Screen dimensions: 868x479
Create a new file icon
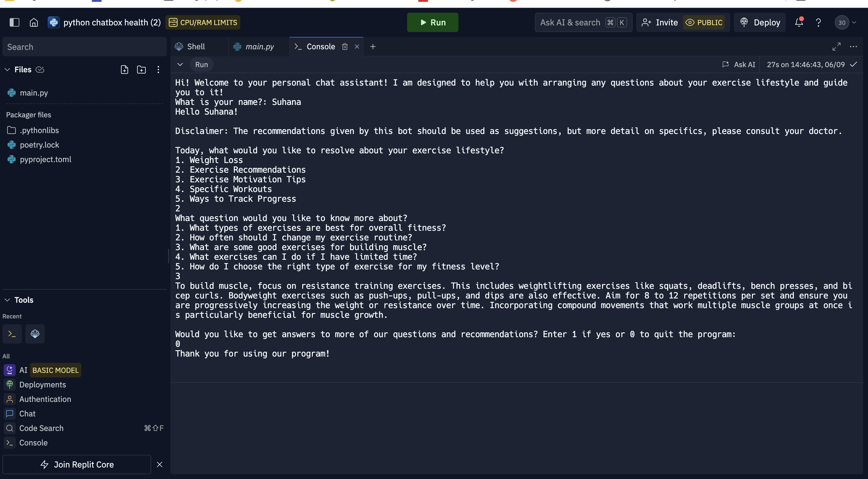[124, 70]
